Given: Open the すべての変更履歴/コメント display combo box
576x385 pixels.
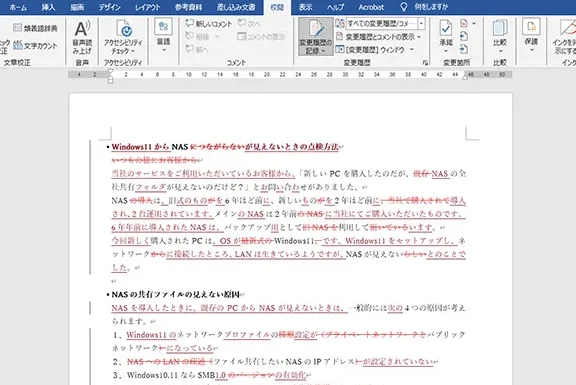Looking at the screenshot, I should pos(385,24).
